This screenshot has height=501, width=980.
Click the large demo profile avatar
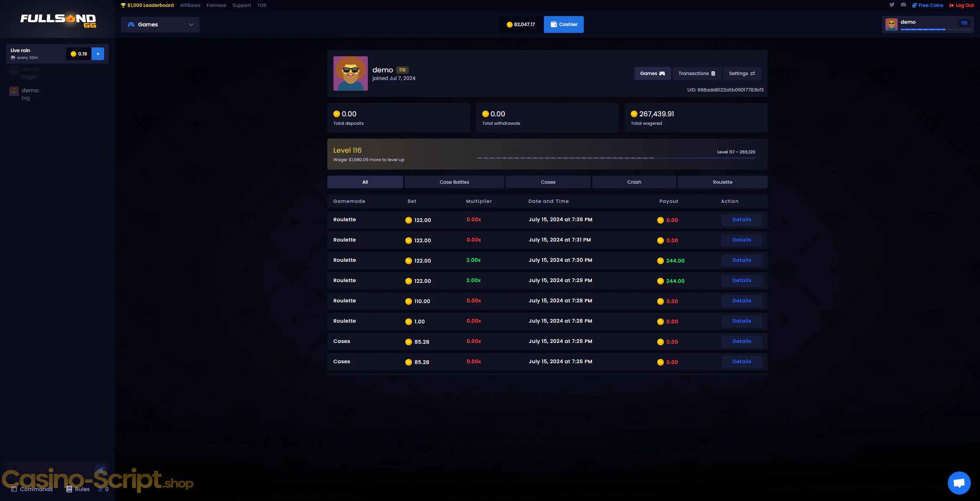[350, 73]
